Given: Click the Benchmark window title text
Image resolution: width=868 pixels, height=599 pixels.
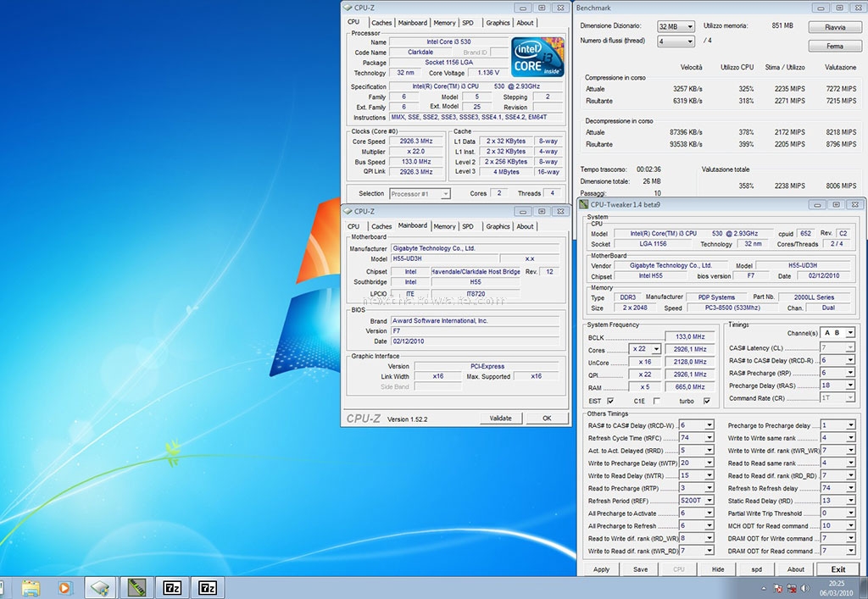Looking at the screenshot, I should pos(593,8).
